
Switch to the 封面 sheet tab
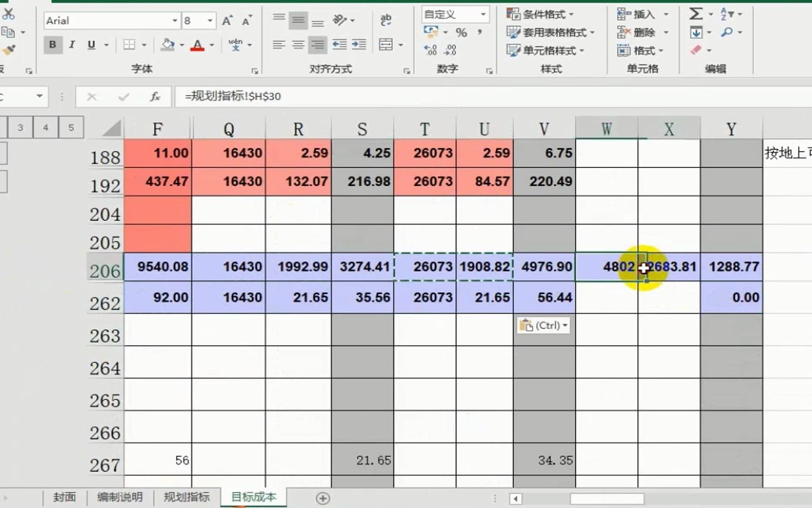pos(64,497)
